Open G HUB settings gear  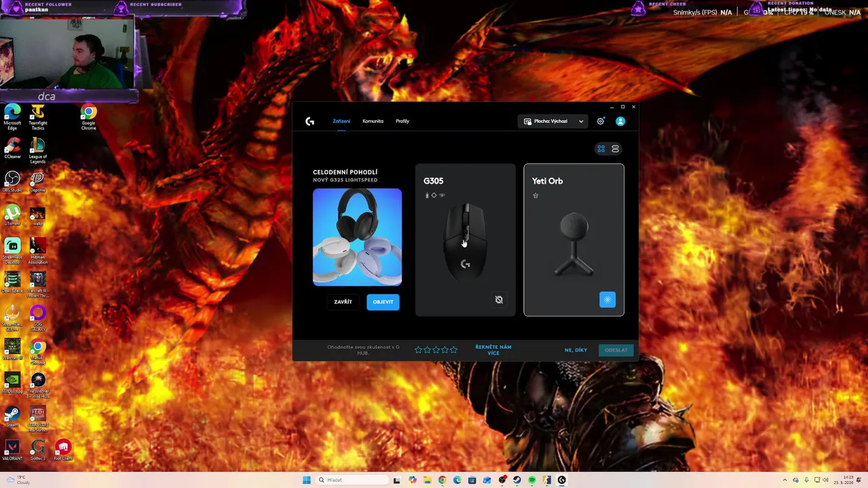click(x=600, y=121)
